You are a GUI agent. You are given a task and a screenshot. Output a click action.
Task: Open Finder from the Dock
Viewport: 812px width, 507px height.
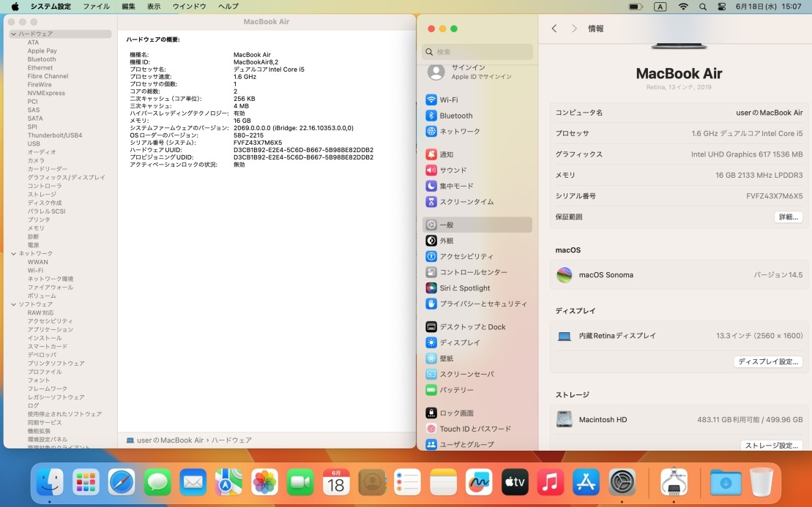50,483
